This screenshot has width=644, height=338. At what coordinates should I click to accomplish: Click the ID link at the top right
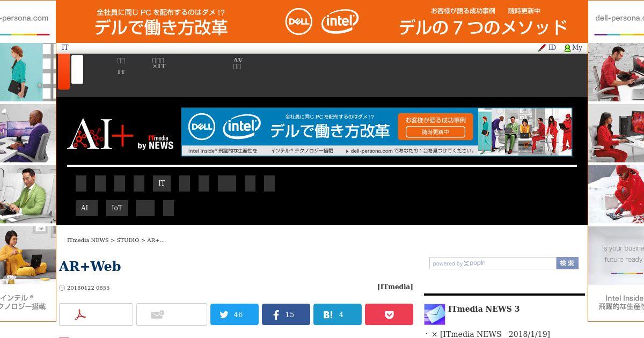(x=552, y=48)
